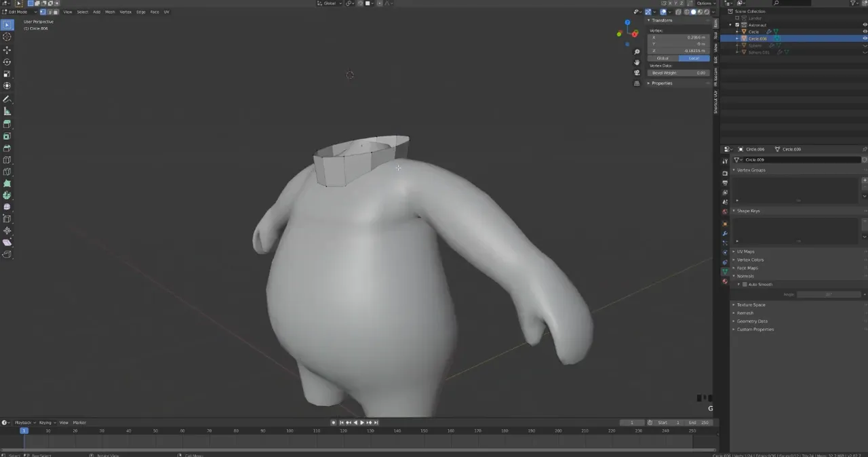Switch vertex coordinates to Global
Viewport: 868px width, 457px height.
pyautogui.click(x=663, y=58)
